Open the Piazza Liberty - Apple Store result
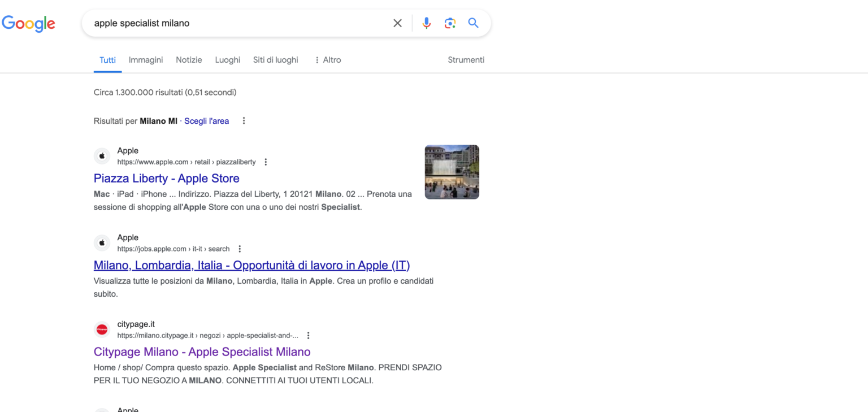Viewport: 868px width, 412px height. pyautogui.click(x=166, y=178)
